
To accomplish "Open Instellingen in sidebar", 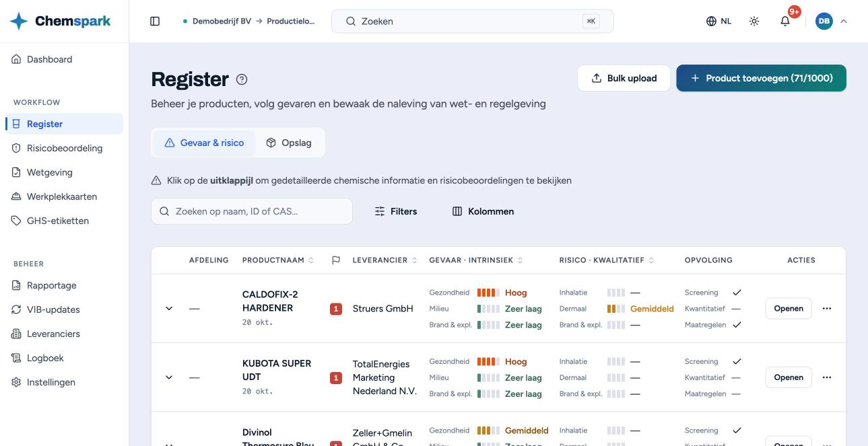I will point(64,382).
